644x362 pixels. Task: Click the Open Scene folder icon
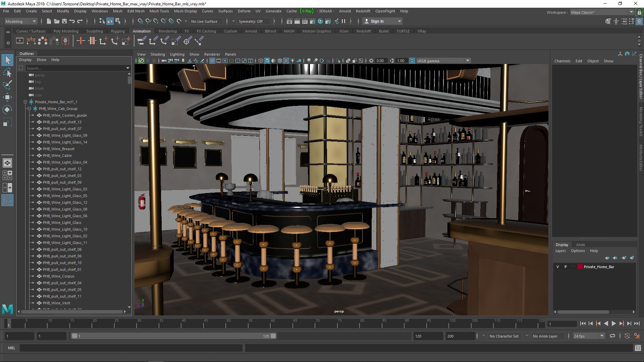(57, 21)
